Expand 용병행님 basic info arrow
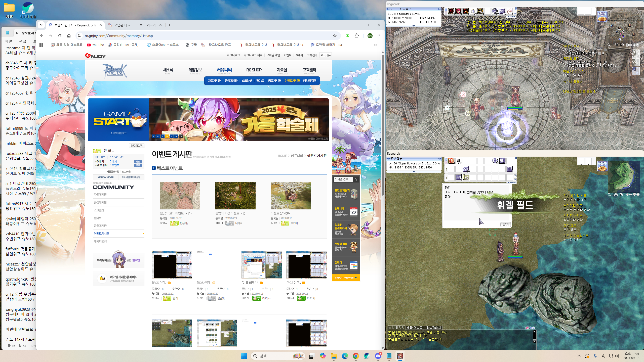 tap(414, 171)
